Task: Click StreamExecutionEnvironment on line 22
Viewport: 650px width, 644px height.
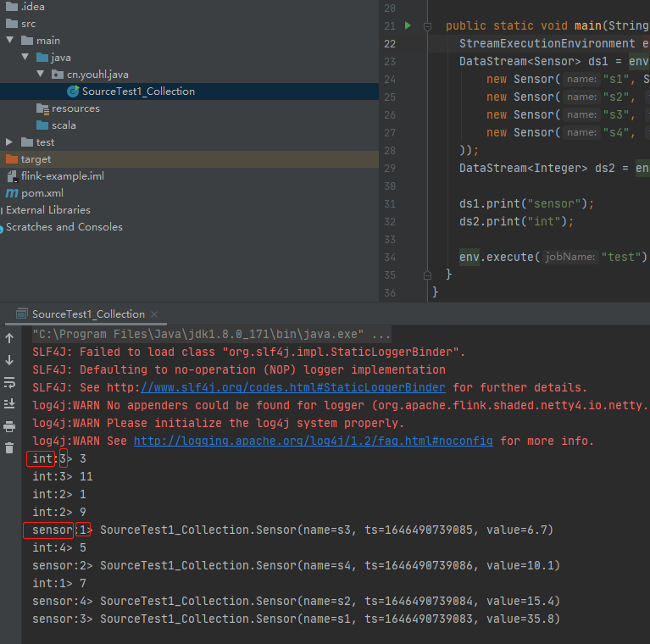Action: [547, 43]
